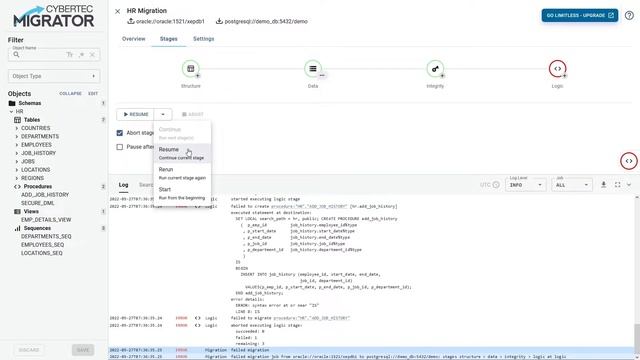The height and width of the screenshot is (360, 640).
Task: Click the Procedures code icon
Action: pyautogui.click(x=17, y=187)
